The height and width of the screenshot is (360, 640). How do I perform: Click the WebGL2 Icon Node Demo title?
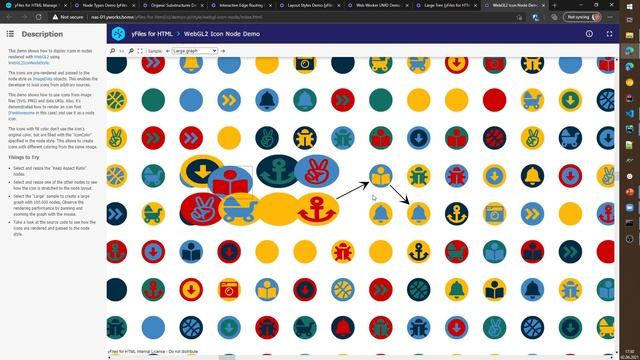222,34
